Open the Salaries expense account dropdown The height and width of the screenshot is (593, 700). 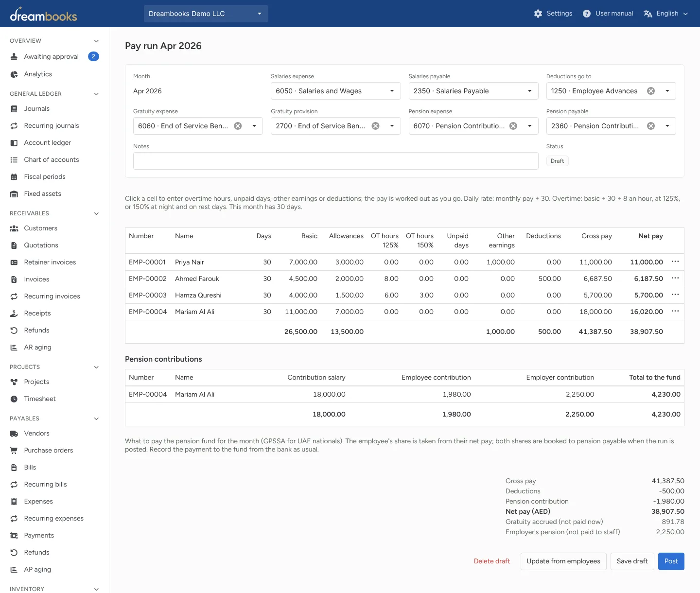pyautogui.click(x=335, y=91)
